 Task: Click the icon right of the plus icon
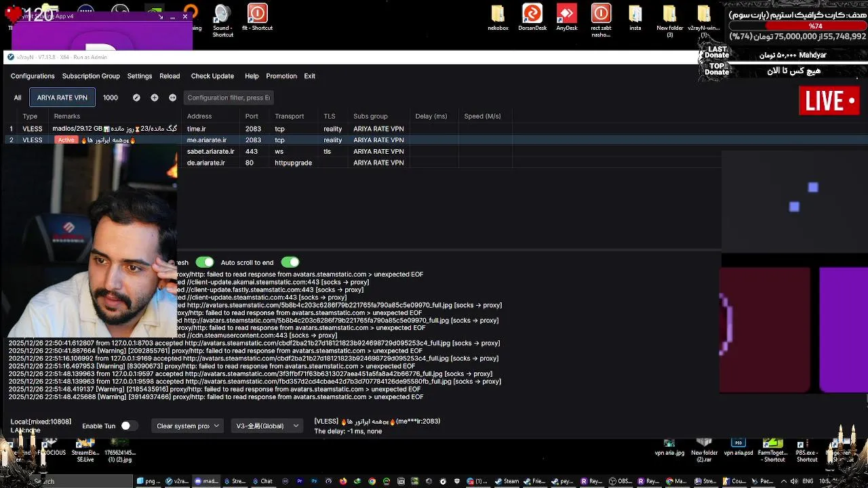click(173, 98)
